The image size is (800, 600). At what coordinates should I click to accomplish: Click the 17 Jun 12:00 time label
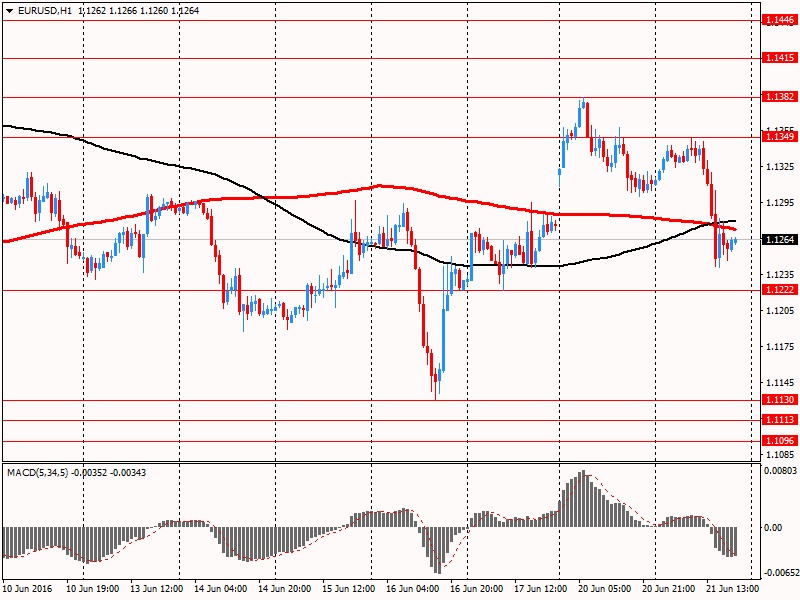[540, 588]
